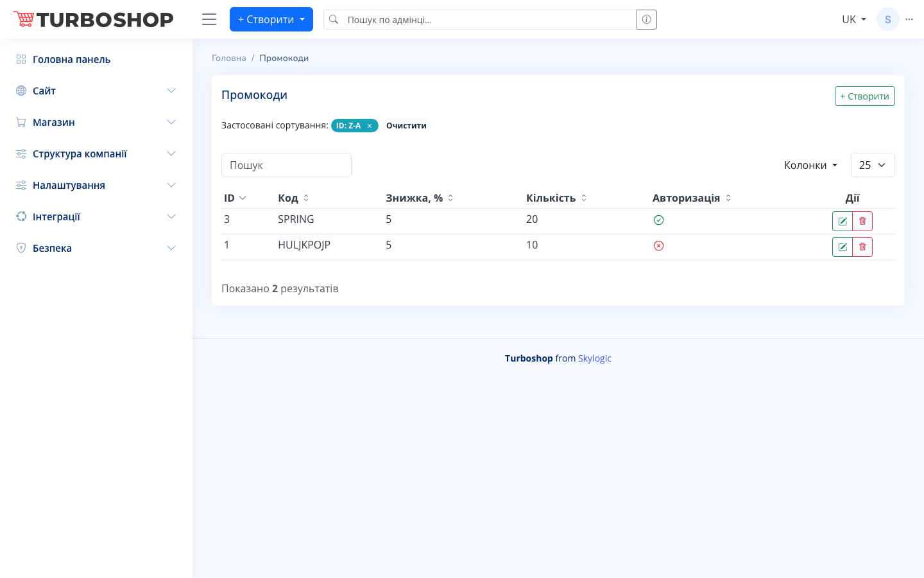Click the Інтеграції cycle icon
The height and width of the screenshot is (578, 924).
[x=21, y=216]
